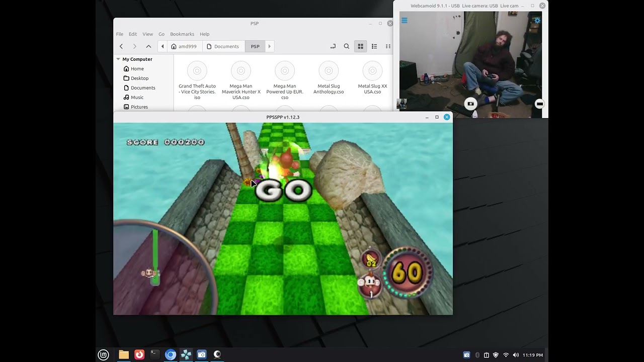Launch the Terminal from the taskbar
The image size is (644, 362).
pos(155,354)
